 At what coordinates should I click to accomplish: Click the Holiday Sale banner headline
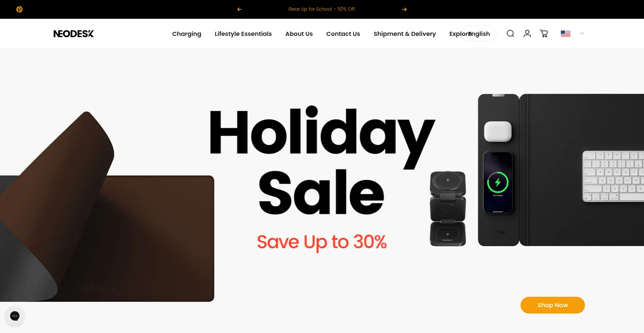(322, 160)
